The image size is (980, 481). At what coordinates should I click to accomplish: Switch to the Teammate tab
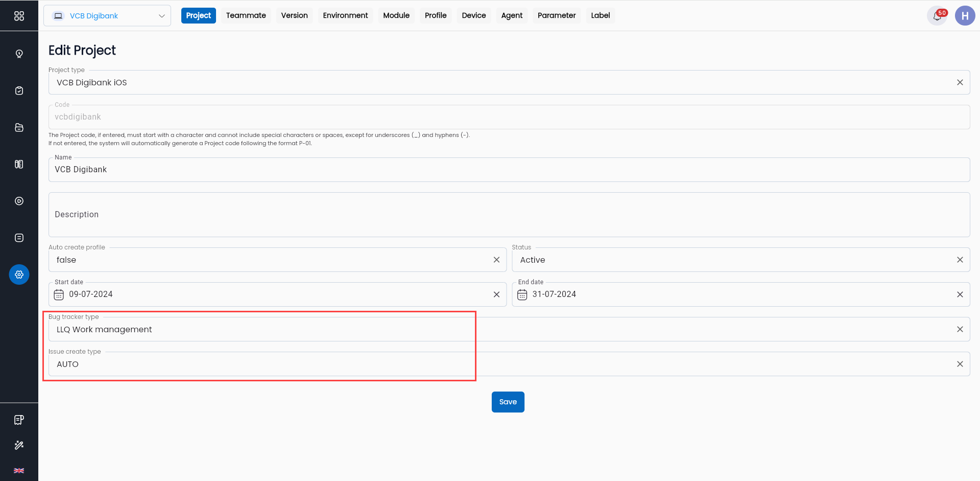click(x=246, y=15)
